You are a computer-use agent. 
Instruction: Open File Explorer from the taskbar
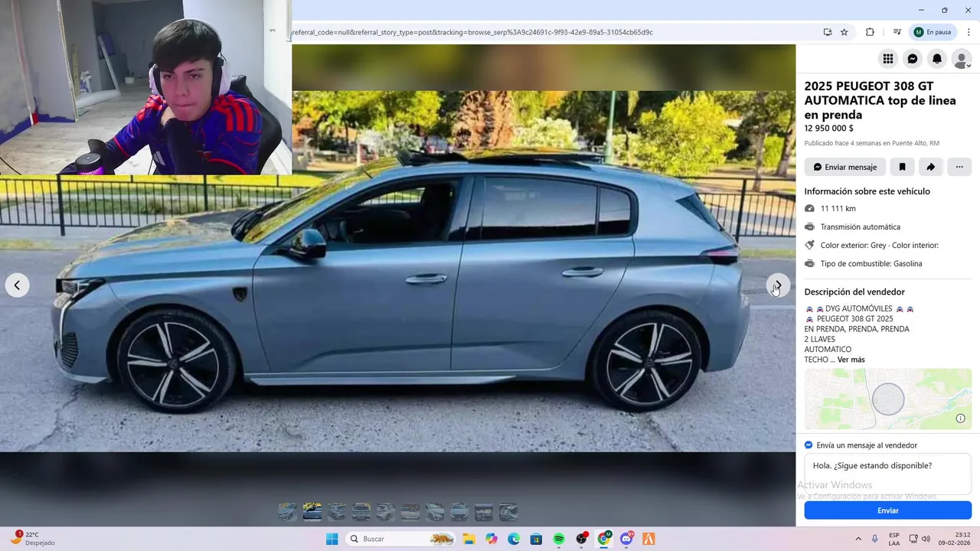click(469, 539)
